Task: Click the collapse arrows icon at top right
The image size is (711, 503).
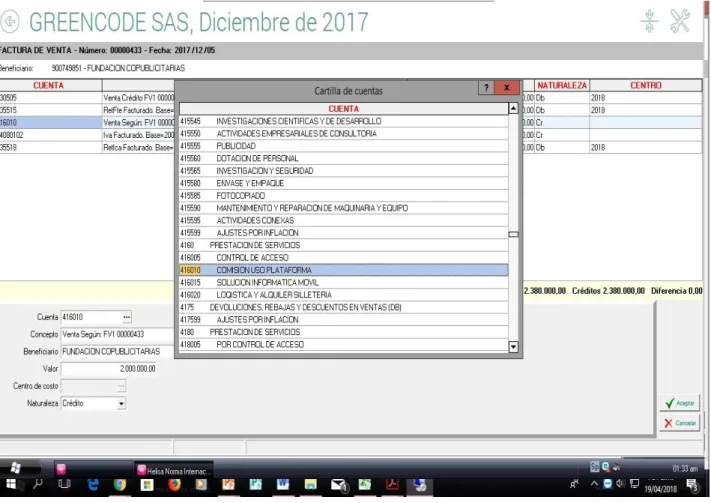Action: (x=649, y=21)
